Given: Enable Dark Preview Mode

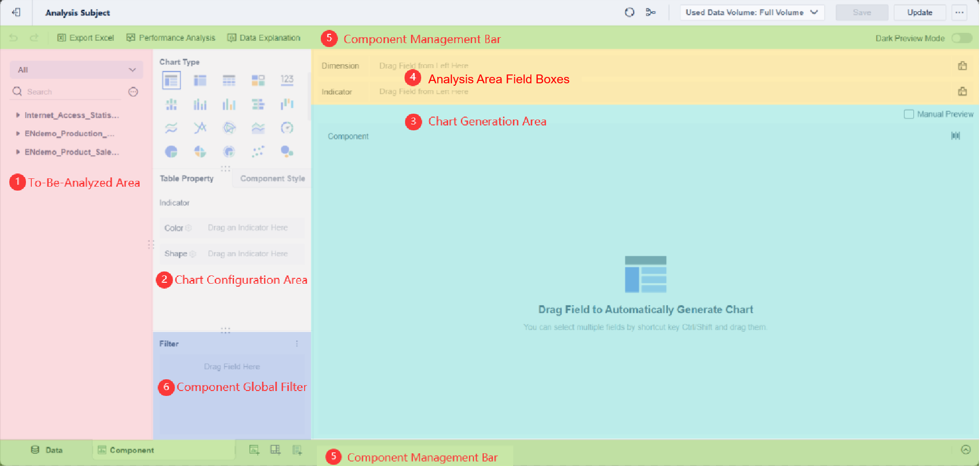Looking at the screenshot, I should [961, 38].
